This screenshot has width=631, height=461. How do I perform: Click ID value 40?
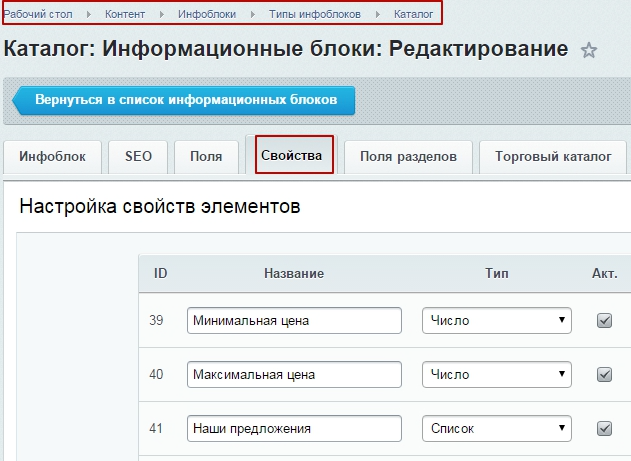[x=156, y=375]
